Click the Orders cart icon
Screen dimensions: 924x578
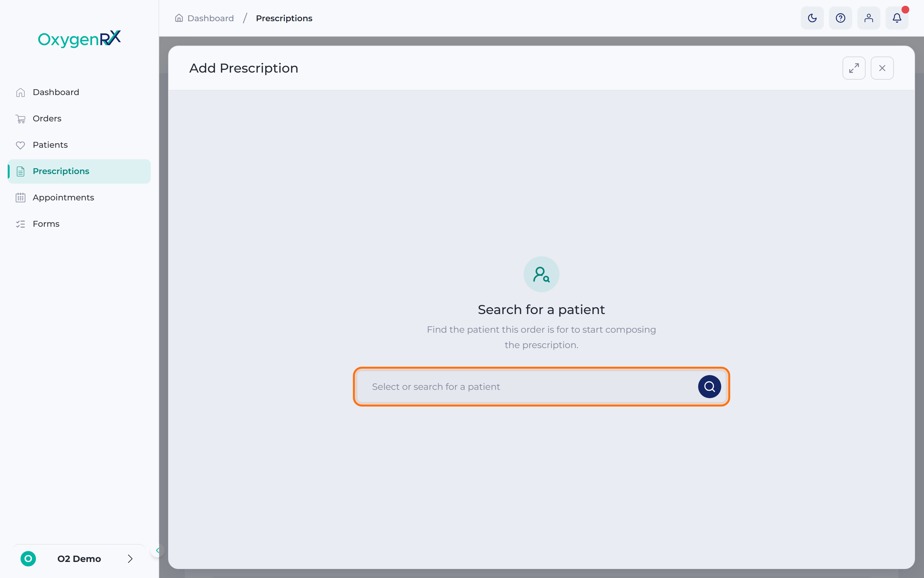(21, 119)
